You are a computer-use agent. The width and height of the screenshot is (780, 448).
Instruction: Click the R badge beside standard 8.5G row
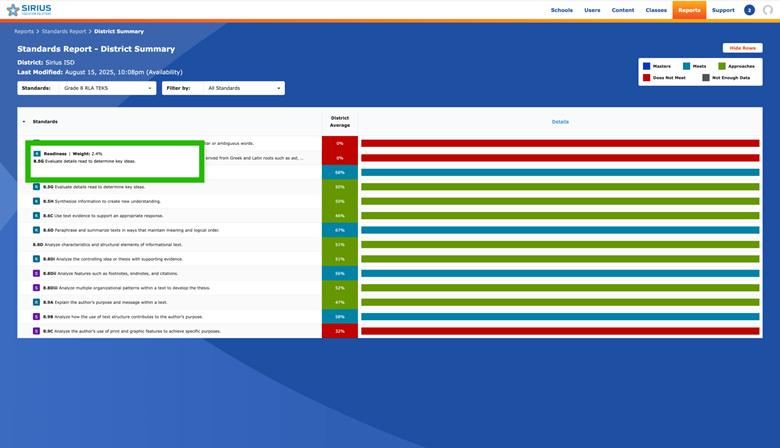(36, 187)
